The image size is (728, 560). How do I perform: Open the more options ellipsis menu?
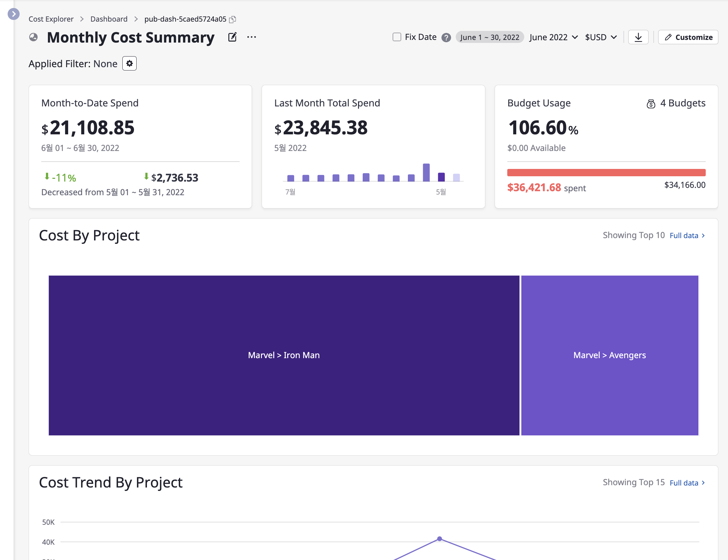pyautogui.click(x=252, y=37)
